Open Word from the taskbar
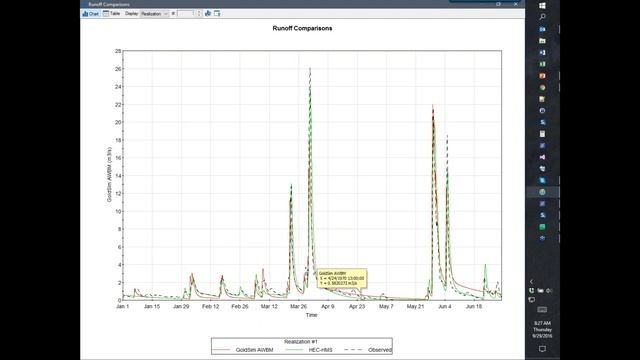The width and height of the screenshot is (640, 360). [542, 53]
